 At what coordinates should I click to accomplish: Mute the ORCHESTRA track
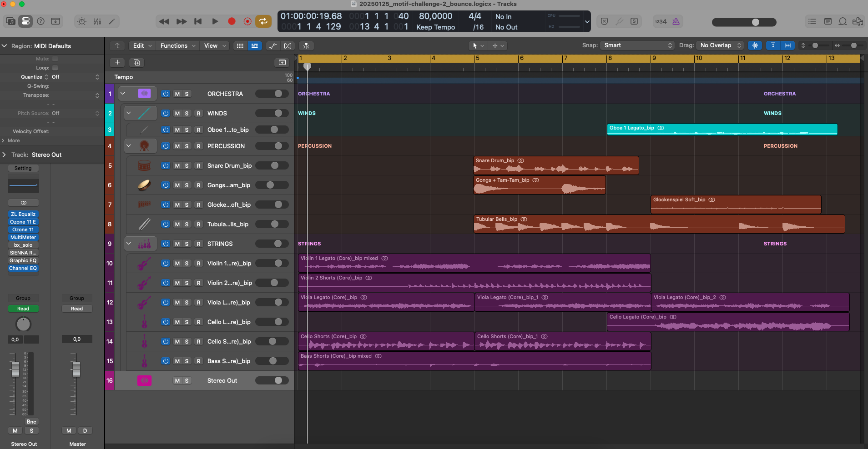click(177, 94)
